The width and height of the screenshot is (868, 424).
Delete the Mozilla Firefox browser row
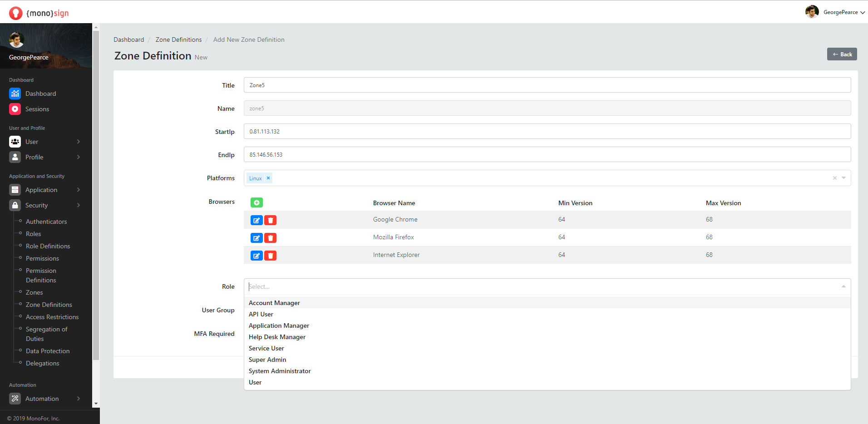[x=271, y=238]
